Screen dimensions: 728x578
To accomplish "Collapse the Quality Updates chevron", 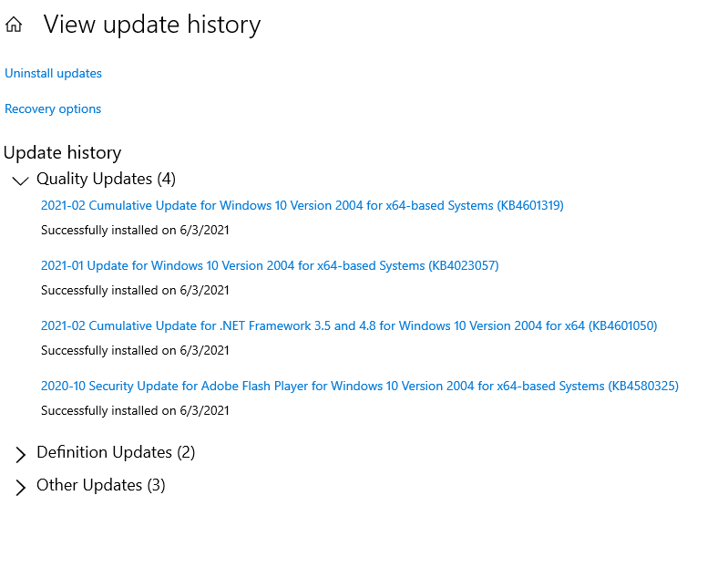I will click(x=20, y=181).
